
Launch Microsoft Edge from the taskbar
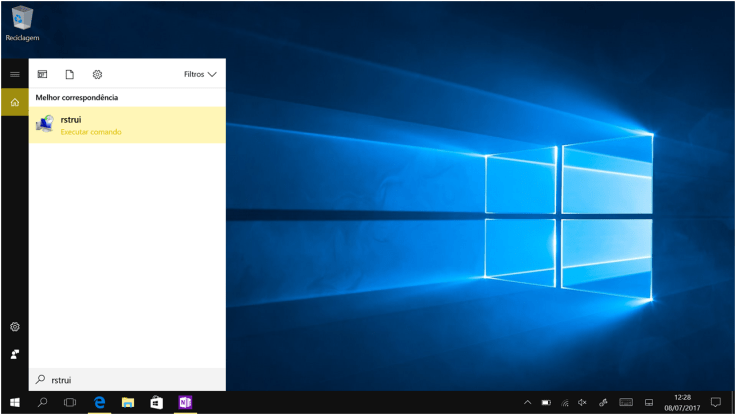[x=99, y=403]
